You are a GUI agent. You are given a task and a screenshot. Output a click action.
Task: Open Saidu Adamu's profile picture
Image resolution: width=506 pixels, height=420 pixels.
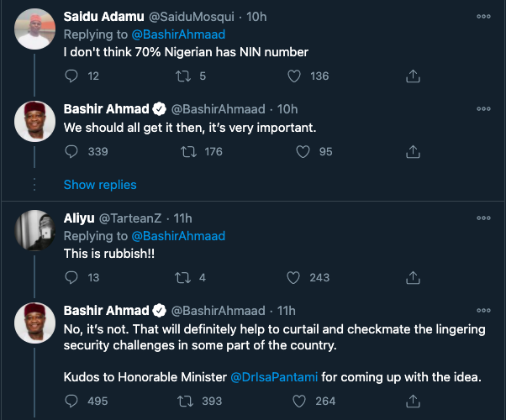pos(36,29)
